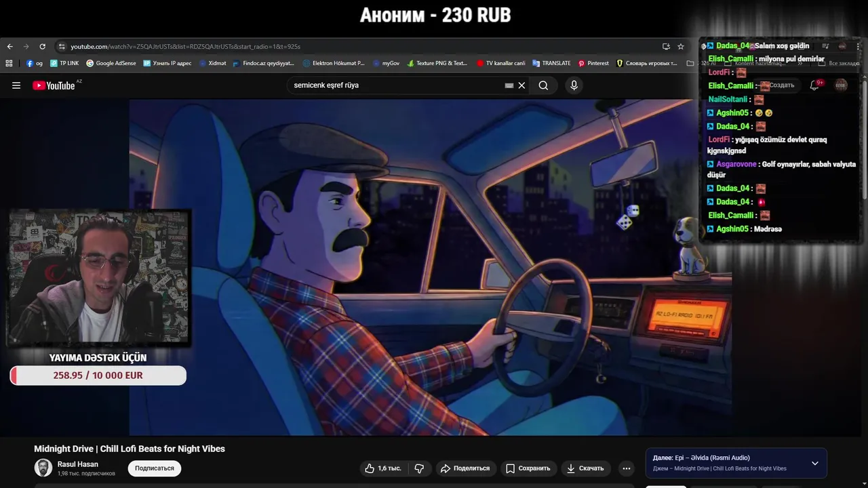Click Elish_Camalli 'milyona pul' message
The image size is (868, 488).
(766, 59)
